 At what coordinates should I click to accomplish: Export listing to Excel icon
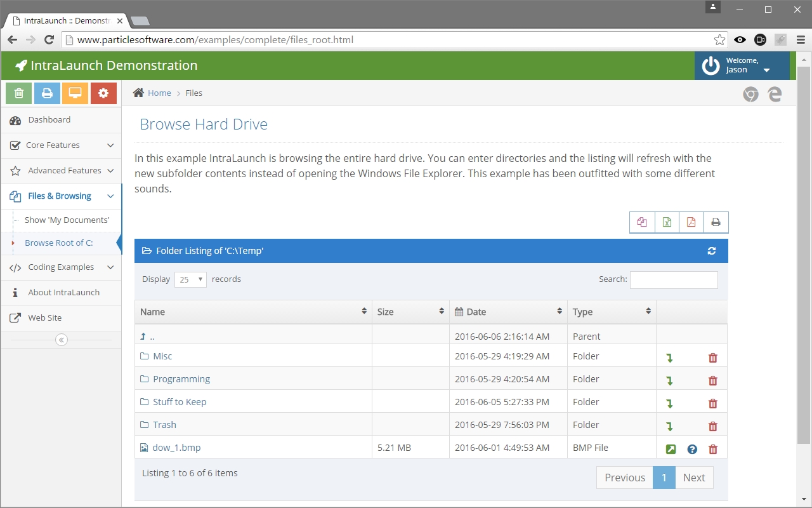[667, 222]
